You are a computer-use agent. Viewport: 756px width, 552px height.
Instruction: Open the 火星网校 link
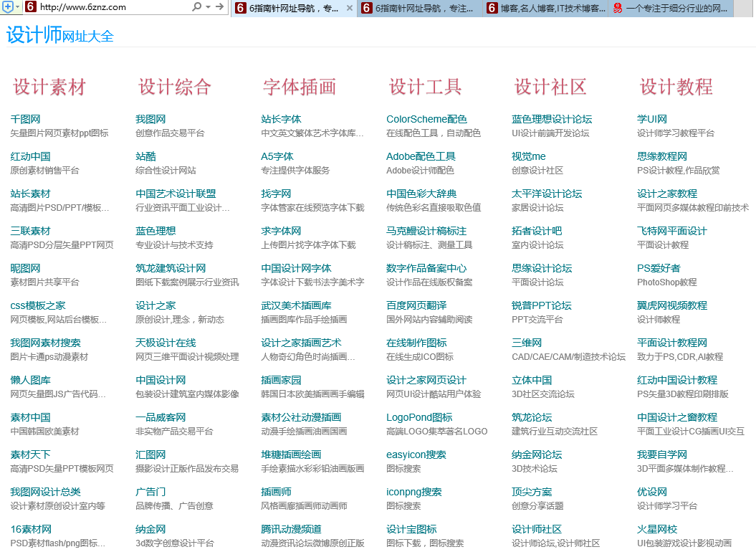coord(657,529)
